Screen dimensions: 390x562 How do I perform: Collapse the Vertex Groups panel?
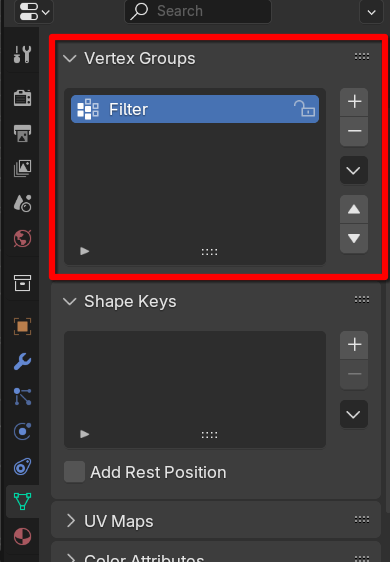point(70,58)
